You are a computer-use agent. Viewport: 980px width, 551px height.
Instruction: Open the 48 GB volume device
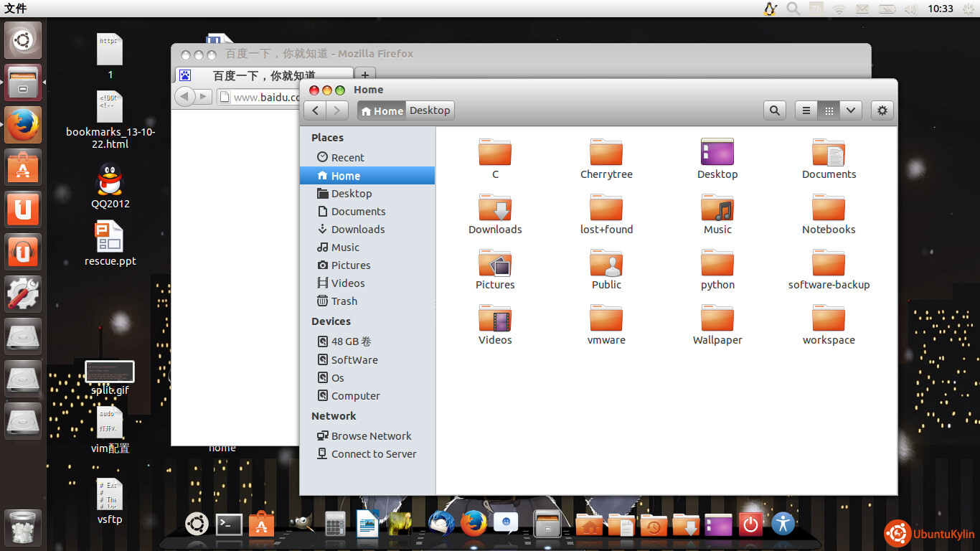click(351, 342)
